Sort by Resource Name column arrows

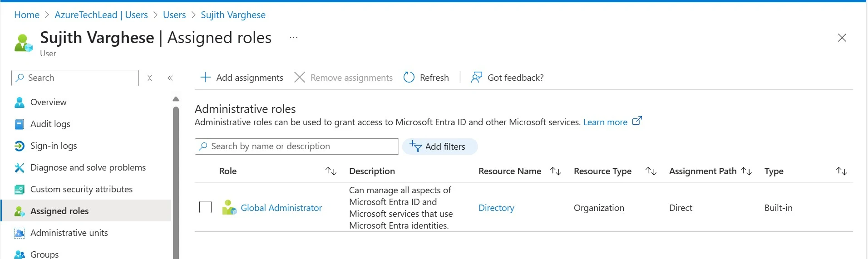tap(556, 171)
